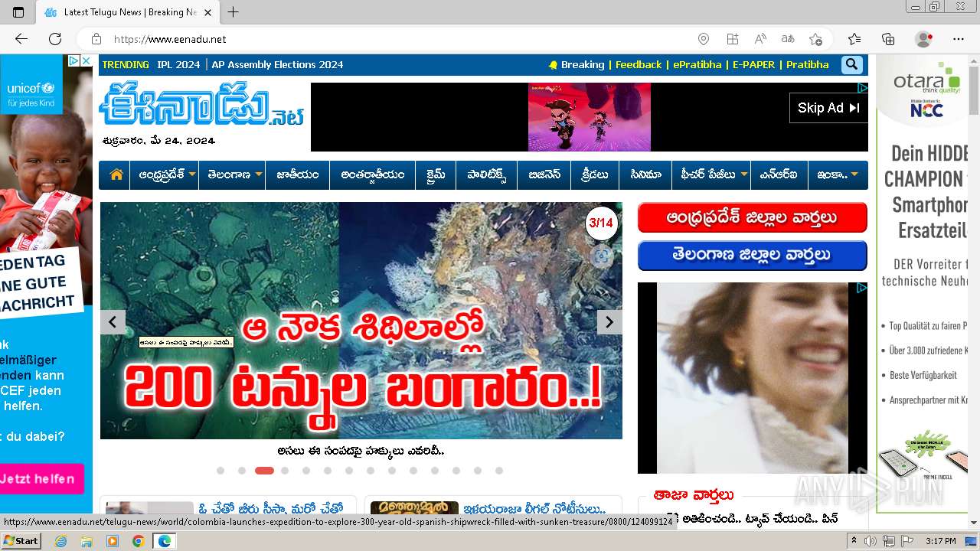Open the ఎన్ఆర్ఐ menu item
Viewport: 980px width, 551px height.
click(779, 174)
